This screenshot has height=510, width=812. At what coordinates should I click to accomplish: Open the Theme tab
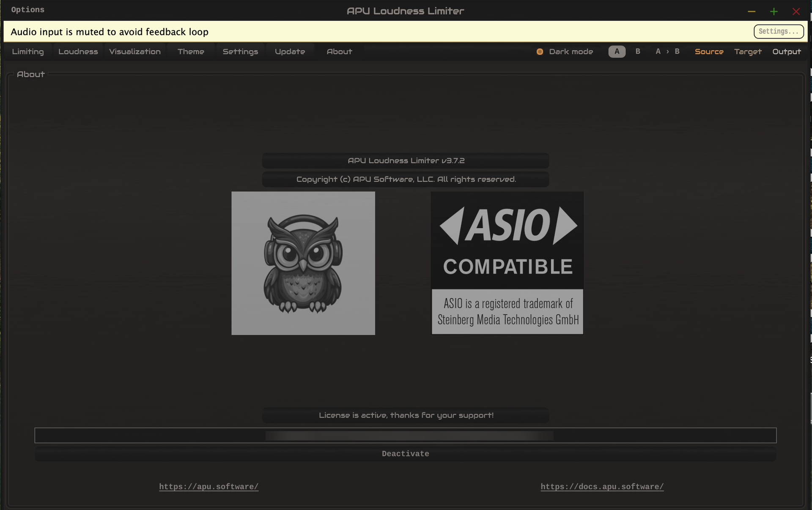tap(191, 52)
